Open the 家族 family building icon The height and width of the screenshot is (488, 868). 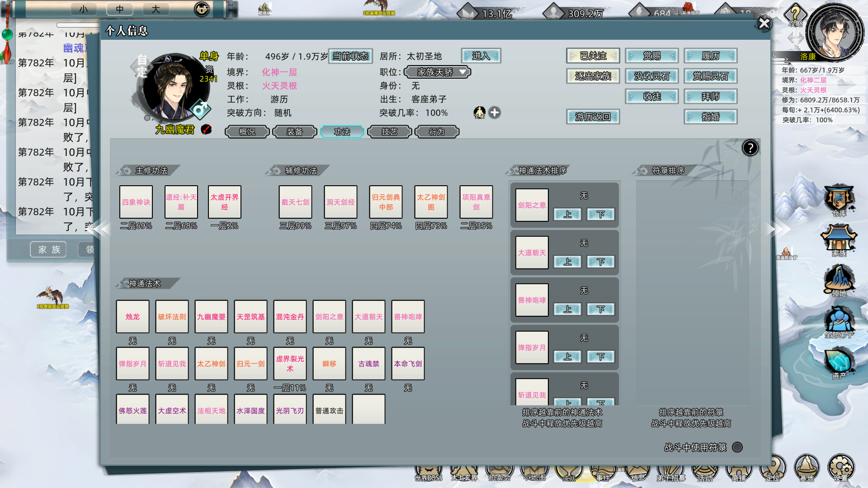tap(839, 240)
